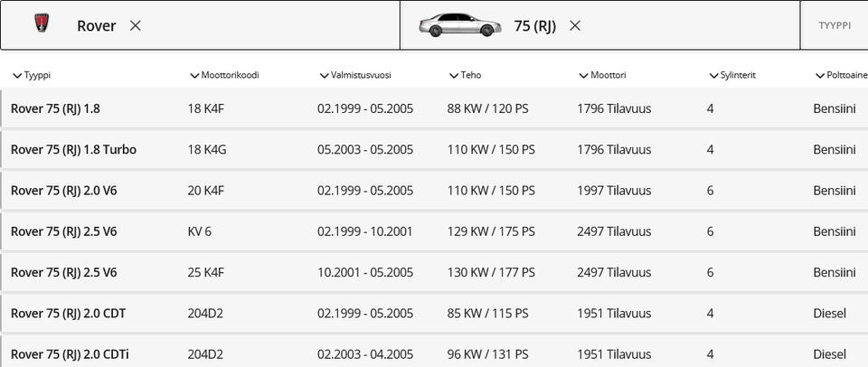Click the Rover brand name text

point(97,25)
